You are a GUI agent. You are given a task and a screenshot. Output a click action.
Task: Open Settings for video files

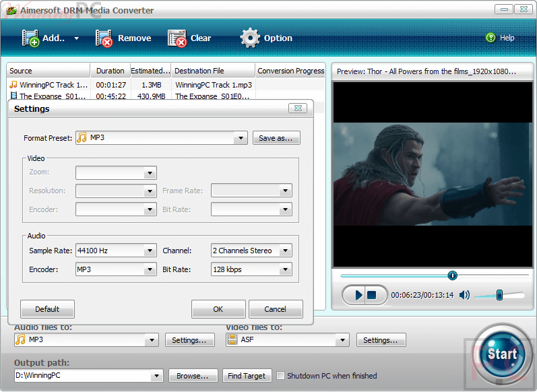point(381,340)
